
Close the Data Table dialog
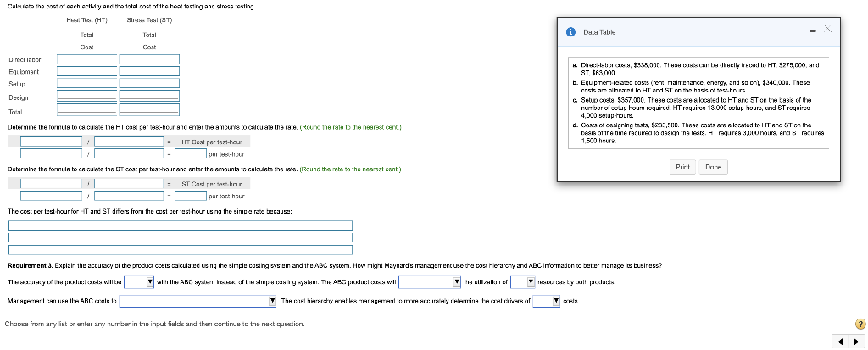(x=827, y=30)
